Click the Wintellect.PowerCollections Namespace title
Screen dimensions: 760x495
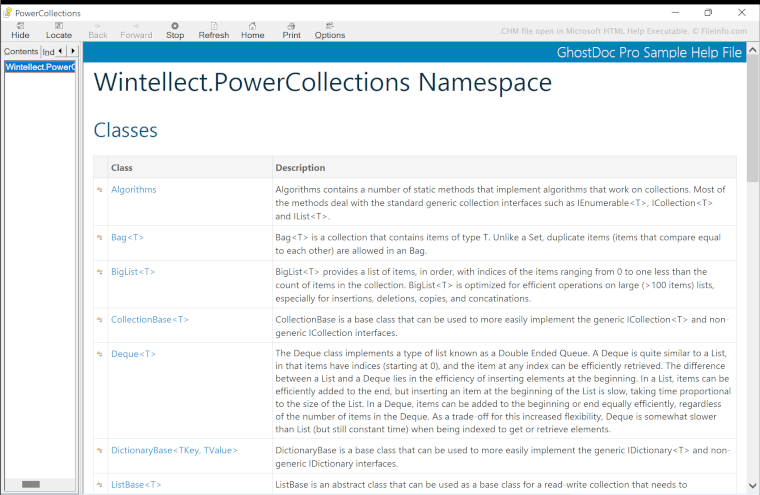pyautogui.click(x=323, y=82)
